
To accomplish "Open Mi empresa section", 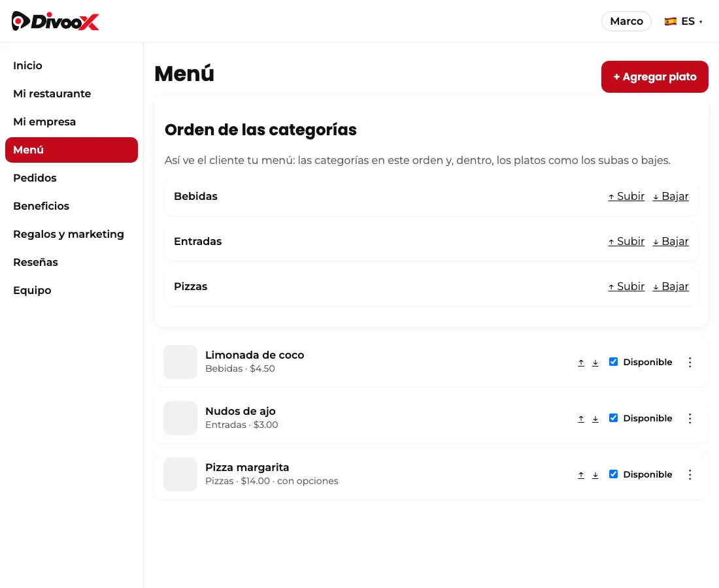I will click(71, 122).
